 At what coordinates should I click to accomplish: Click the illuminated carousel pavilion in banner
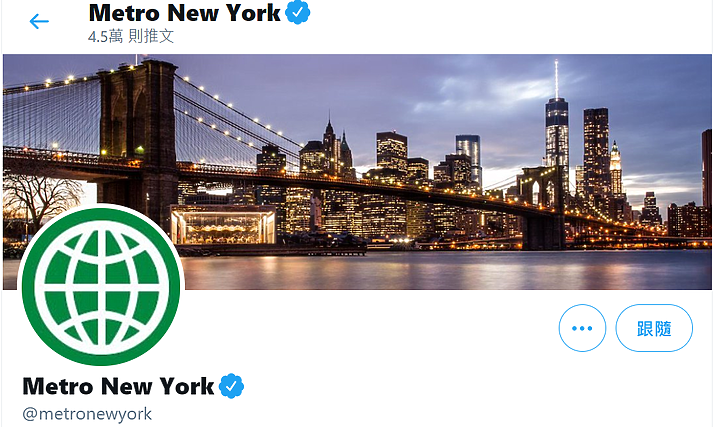[223, 225]
